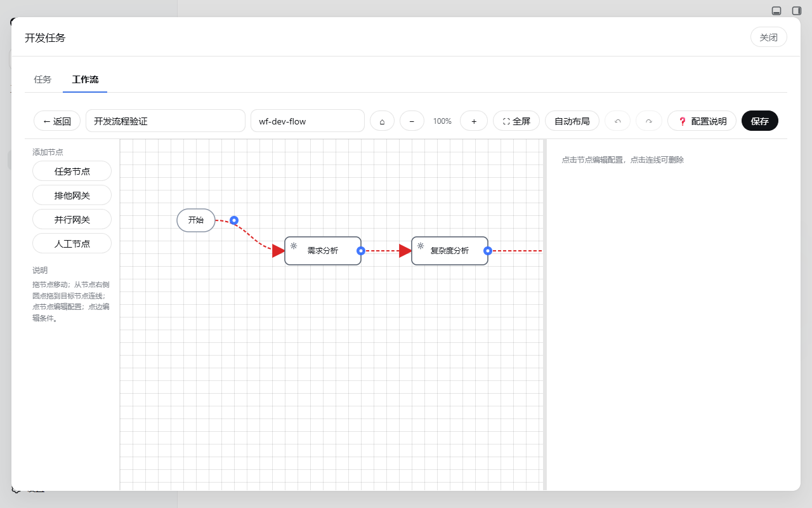Viewport: 812px width, 508px height.
Task: Go back with the 返回 button
Action: tap(57, 121)
